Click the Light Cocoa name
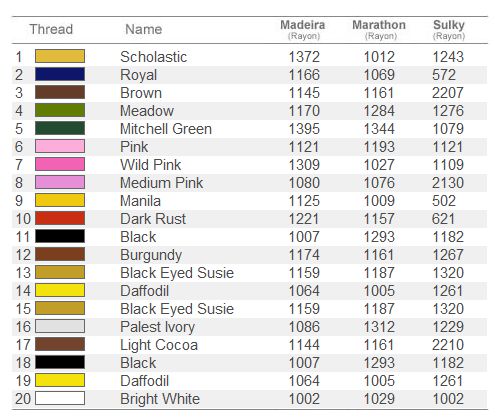The height and width of the screenshot is (420, 500). pyautogui.click(x=159, y=345)
